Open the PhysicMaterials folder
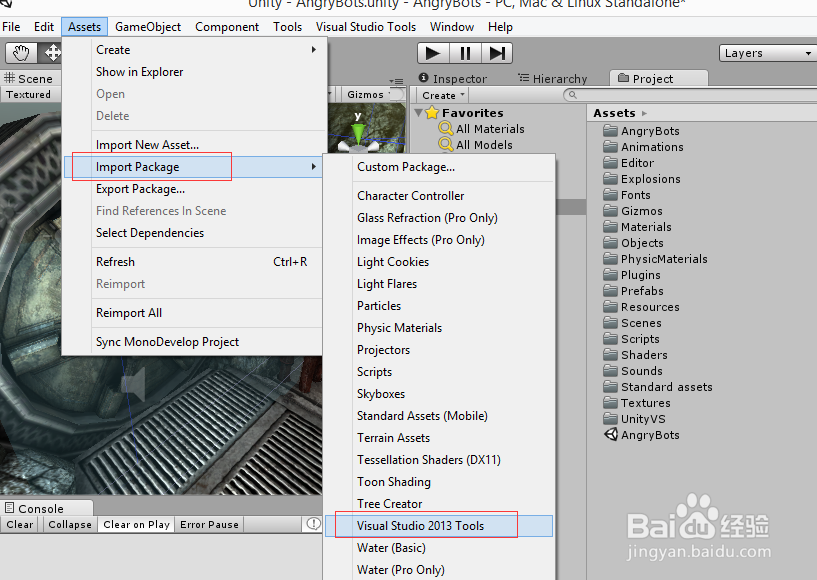This screenshot has height=580, width=817. click(655, 259)
